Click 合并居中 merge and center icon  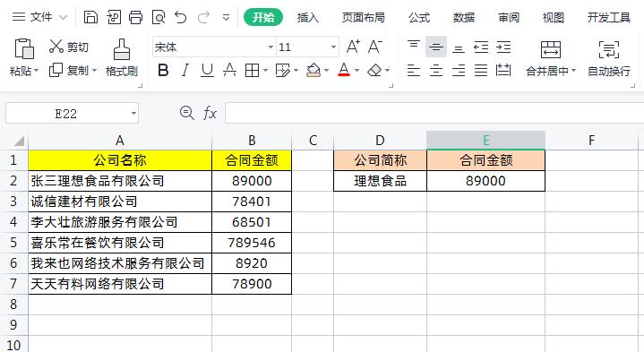coord(550,49)
